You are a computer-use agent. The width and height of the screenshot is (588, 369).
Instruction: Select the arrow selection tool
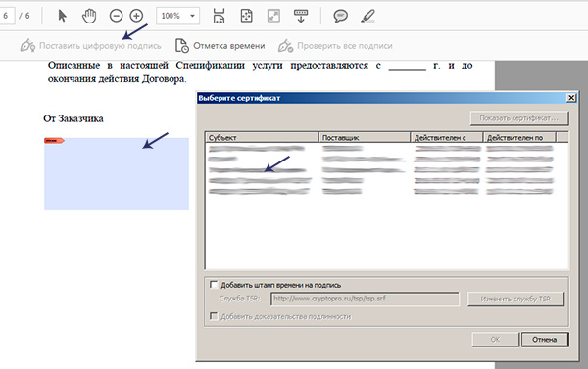pyautogui.click(x=63, y=16)
